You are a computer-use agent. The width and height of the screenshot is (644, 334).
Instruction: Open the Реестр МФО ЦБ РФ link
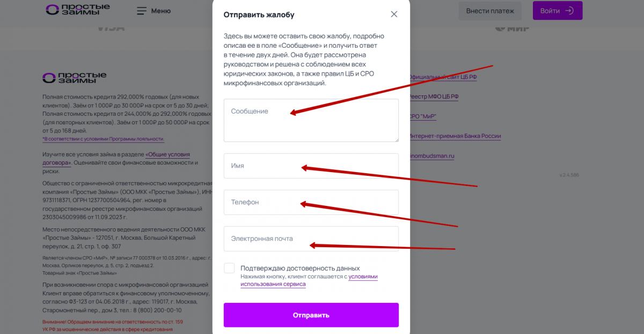pyautogui.click(x=434, y=97)
